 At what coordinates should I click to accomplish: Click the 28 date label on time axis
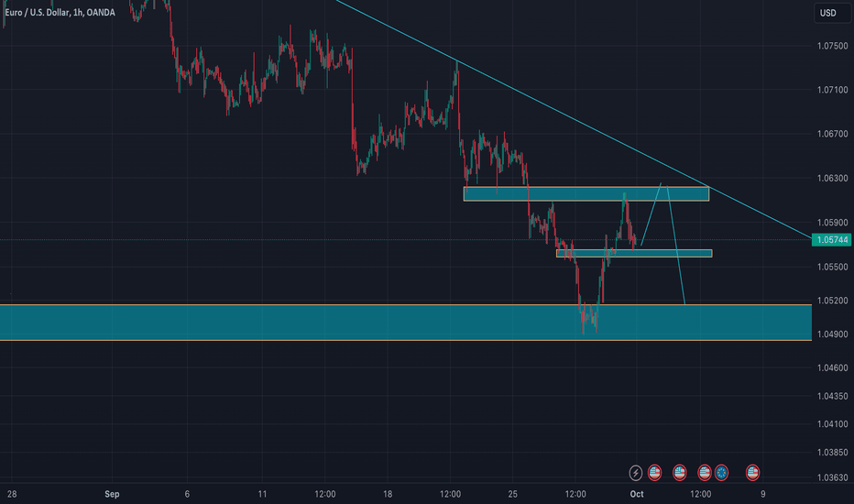pyautogui.click(x=12, y=494)
